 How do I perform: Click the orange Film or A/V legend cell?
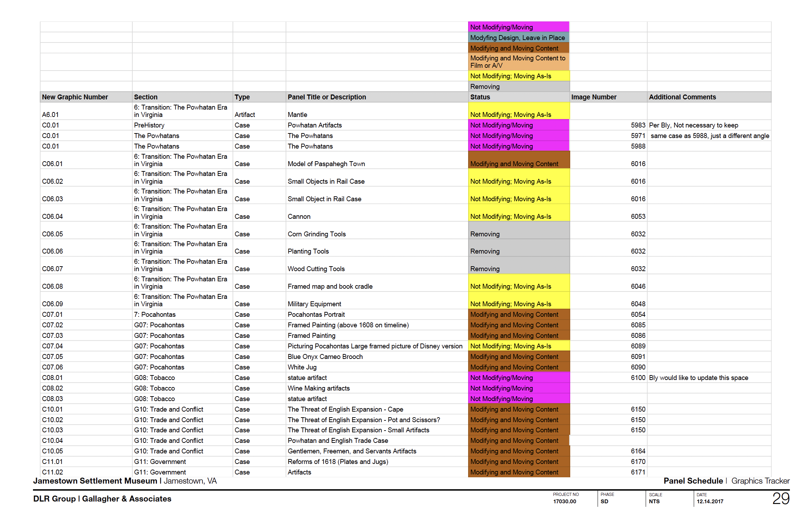tap(518, 62)
